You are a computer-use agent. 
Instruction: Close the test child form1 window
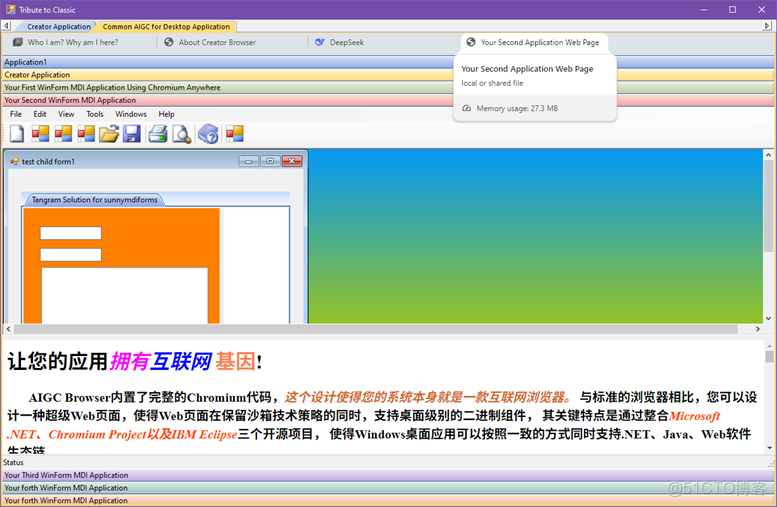(292, 161)
